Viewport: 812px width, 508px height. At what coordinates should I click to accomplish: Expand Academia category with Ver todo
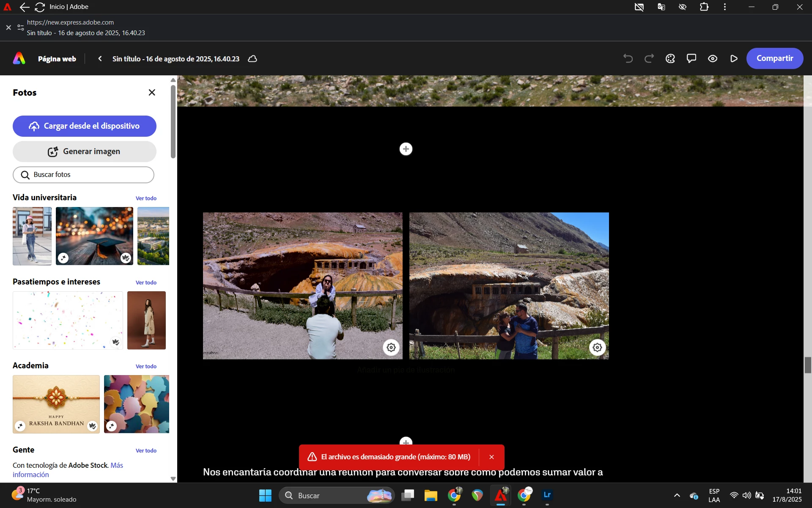coord(146,366)
